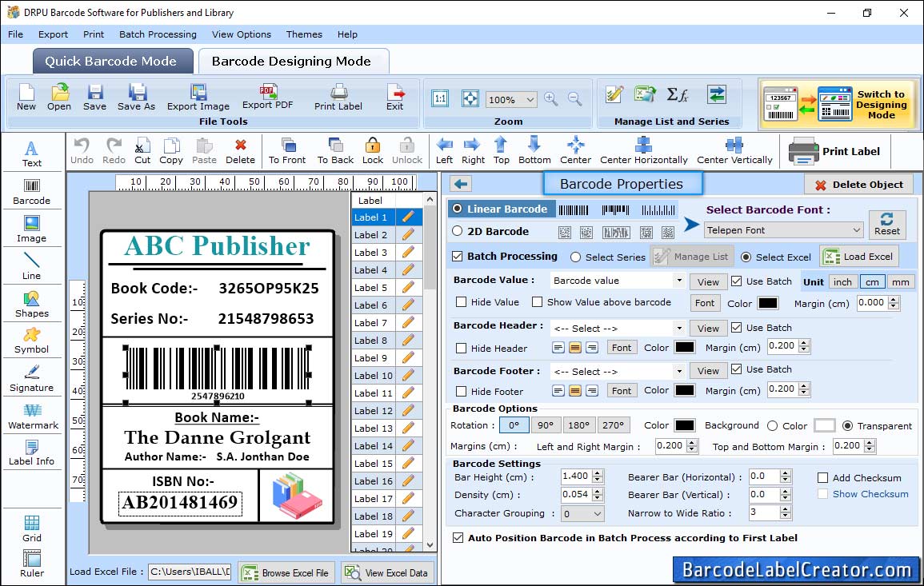Select the Linear Barcode radio option

coord(458,209)
